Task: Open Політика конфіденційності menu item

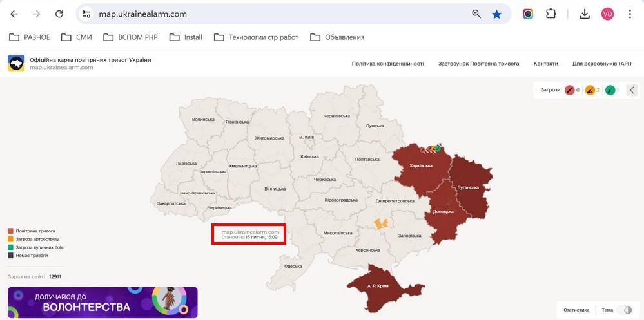Action: [387, 64]
